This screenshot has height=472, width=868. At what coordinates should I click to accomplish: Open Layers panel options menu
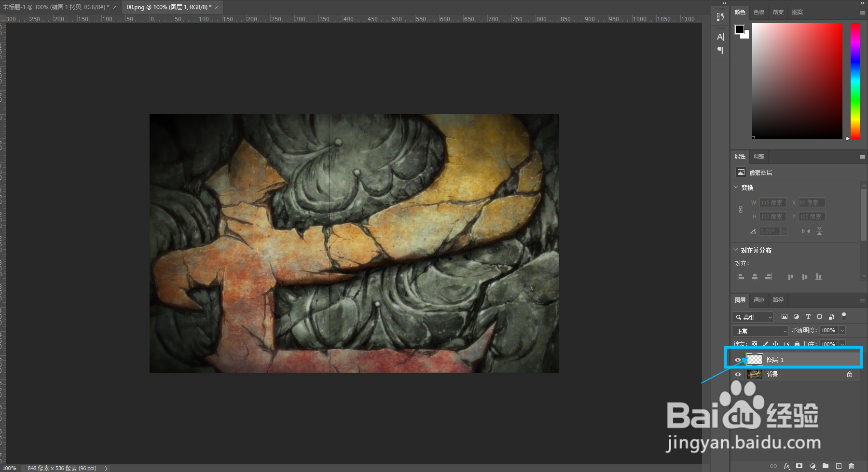(862, 300)
